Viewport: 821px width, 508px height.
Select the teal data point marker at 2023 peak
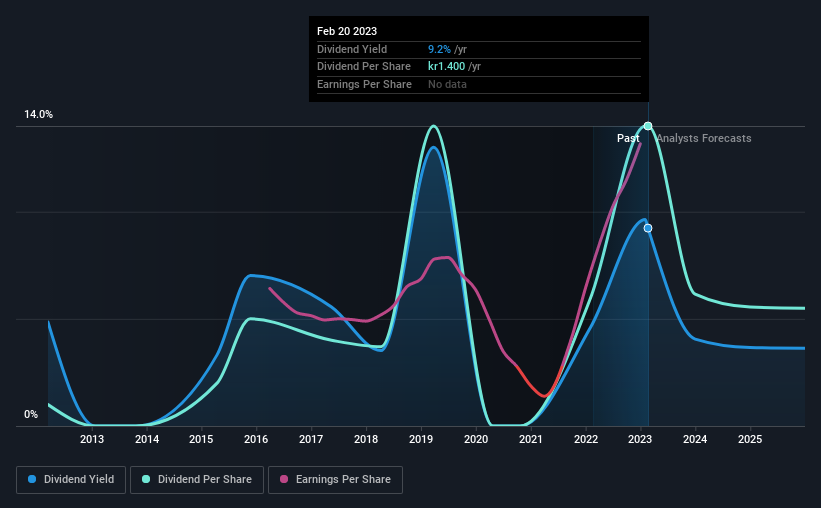pyautogui.click(x=648, y=126)
